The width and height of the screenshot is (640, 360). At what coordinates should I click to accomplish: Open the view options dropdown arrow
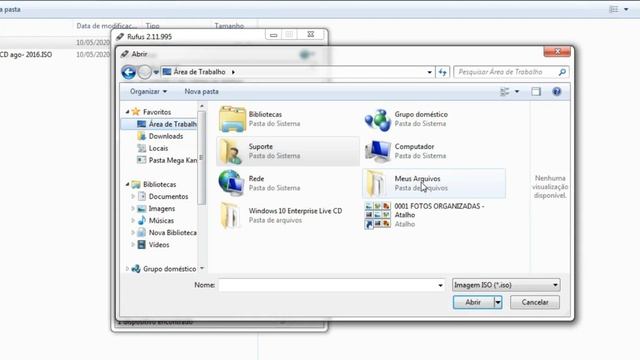[517, 91]
